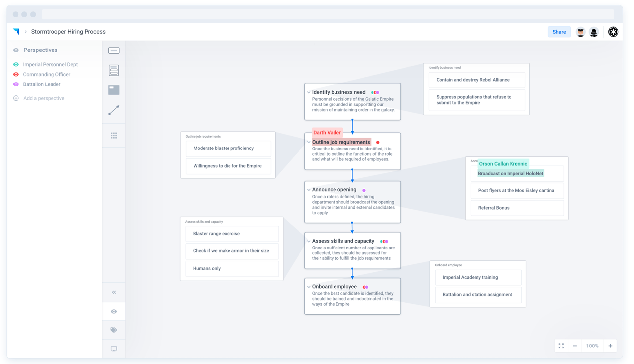Viewport: 634px width, 364px height.
Task: Click the 100% zoom level value
Action: (592, 346)
